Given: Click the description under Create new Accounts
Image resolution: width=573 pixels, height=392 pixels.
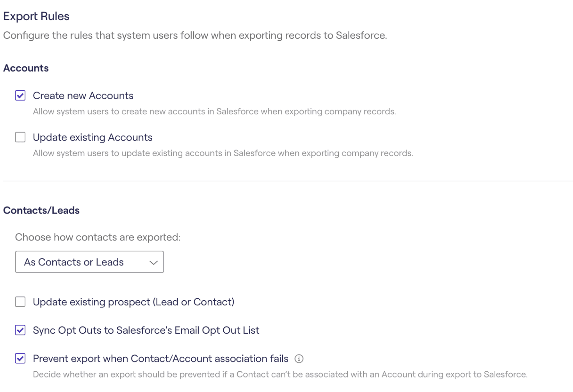Looking at the screenshot, I should [214, 112].
